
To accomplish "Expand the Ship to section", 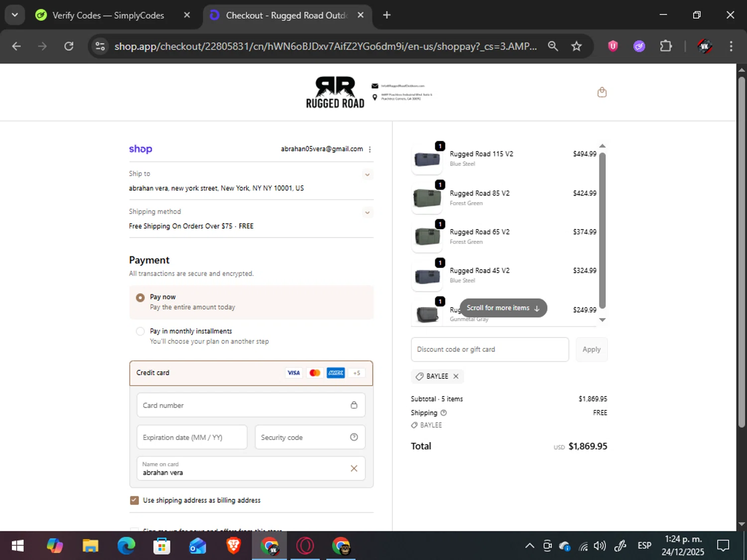I will pos(367,175).
